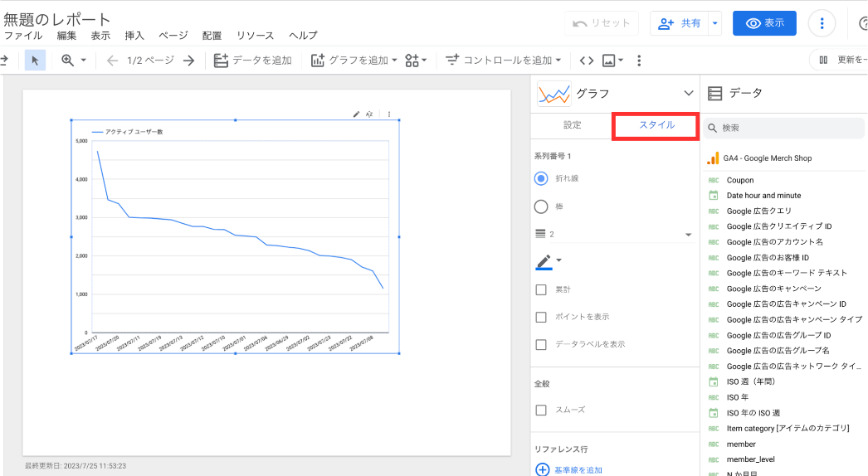
Task: Go to the previous page arrow
Action: tap(112, 61)
